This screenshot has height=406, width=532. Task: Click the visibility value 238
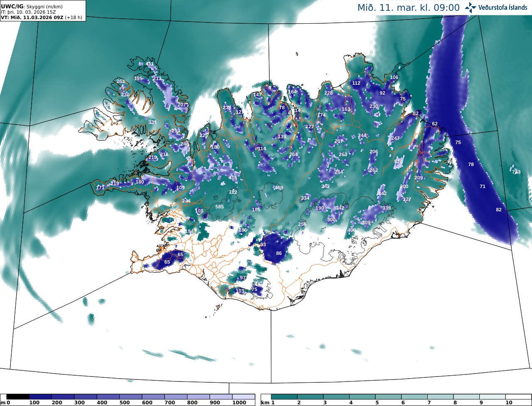tap(227, 108)
